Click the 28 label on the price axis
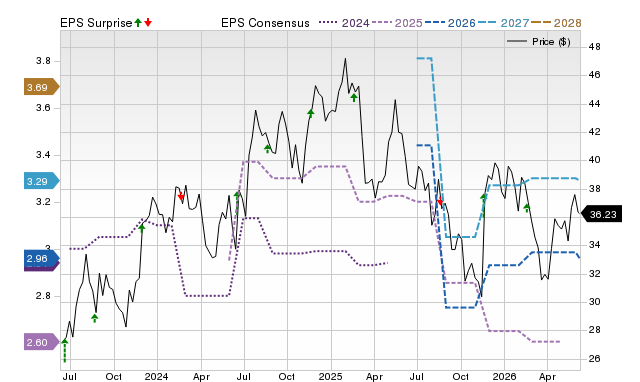This screenshot has height=382, width=640. (595, 330)
